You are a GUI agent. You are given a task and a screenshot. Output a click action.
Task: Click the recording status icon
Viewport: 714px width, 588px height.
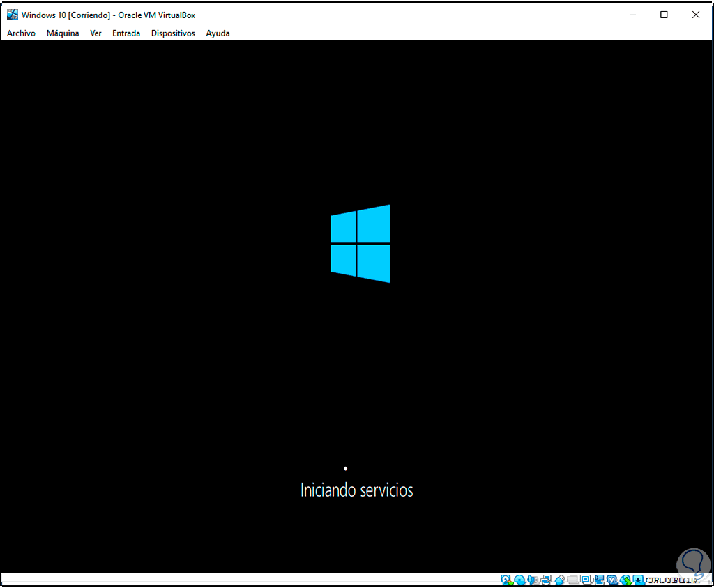pos(599,580)
